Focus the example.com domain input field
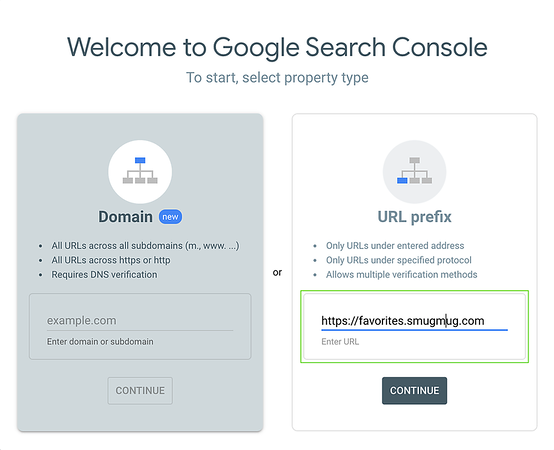Image resolution: width=554 pixels, height=450 pixels. (x=140, y=321)
